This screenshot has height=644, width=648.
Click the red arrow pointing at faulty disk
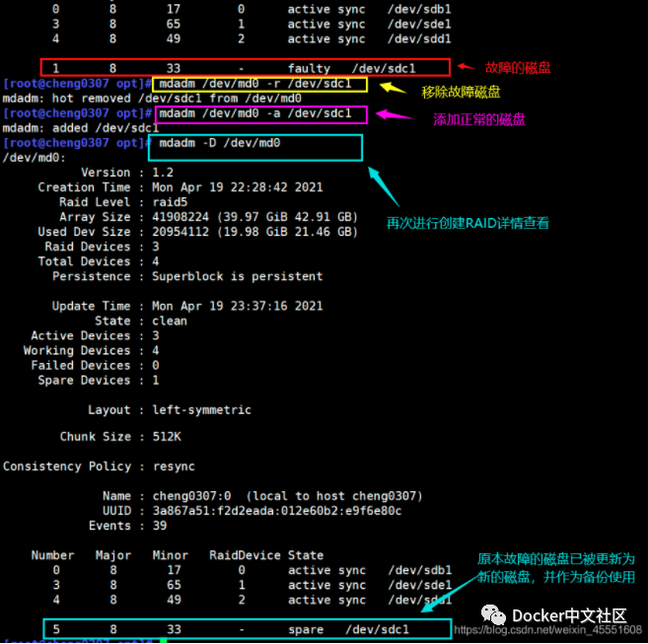(465, 68)
